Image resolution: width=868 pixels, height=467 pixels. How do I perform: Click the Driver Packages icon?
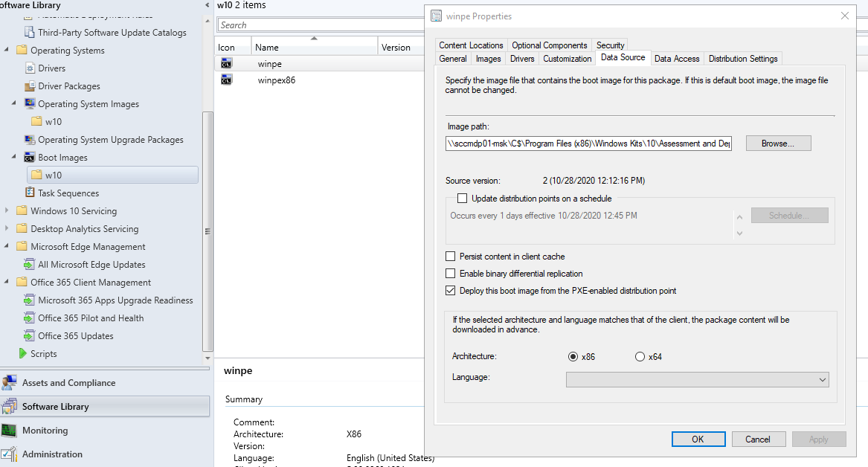[x=30, y=86]
